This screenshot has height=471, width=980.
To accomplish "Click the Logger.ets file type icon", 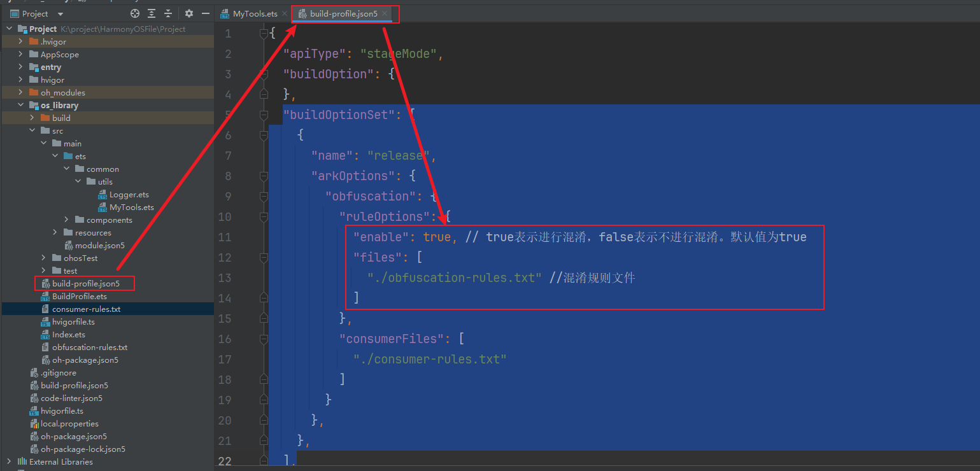I will coord(103,194).
